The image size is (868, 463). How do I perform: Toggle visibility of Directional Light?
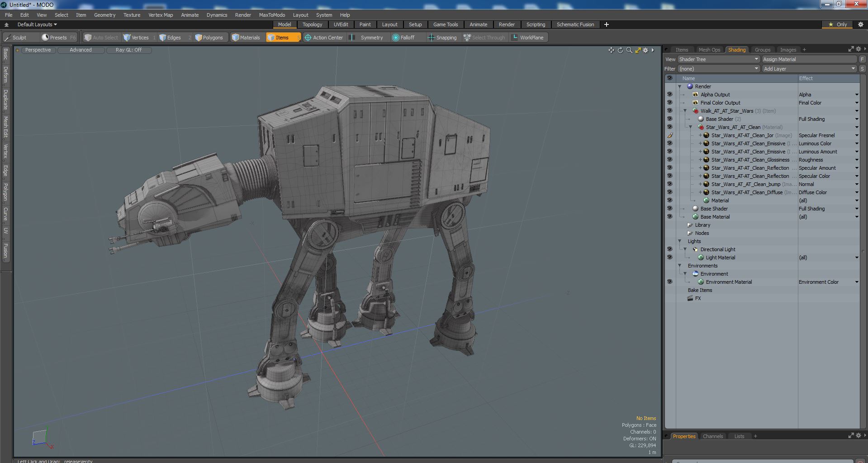pyautogui.click(x=669, y=249)
